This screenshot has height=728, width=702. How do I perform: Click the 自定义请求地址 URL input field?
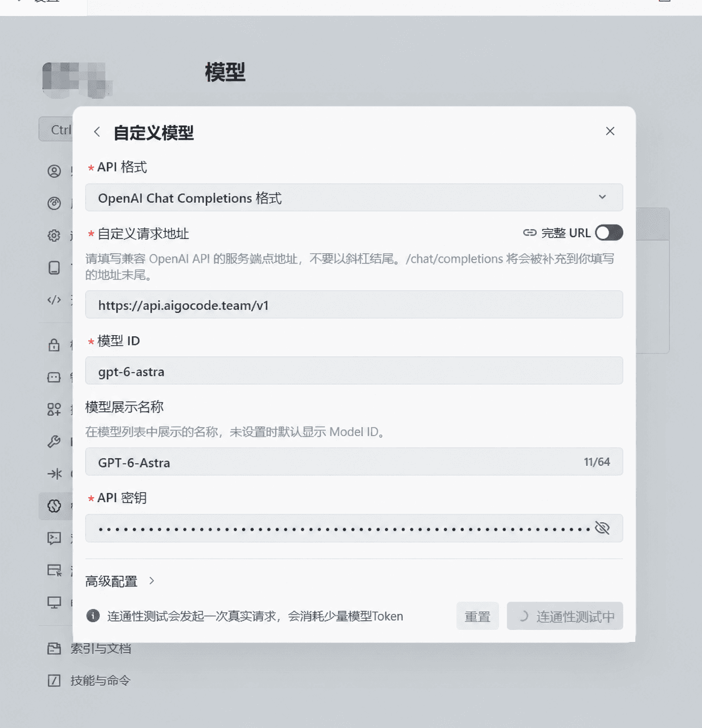354,305
